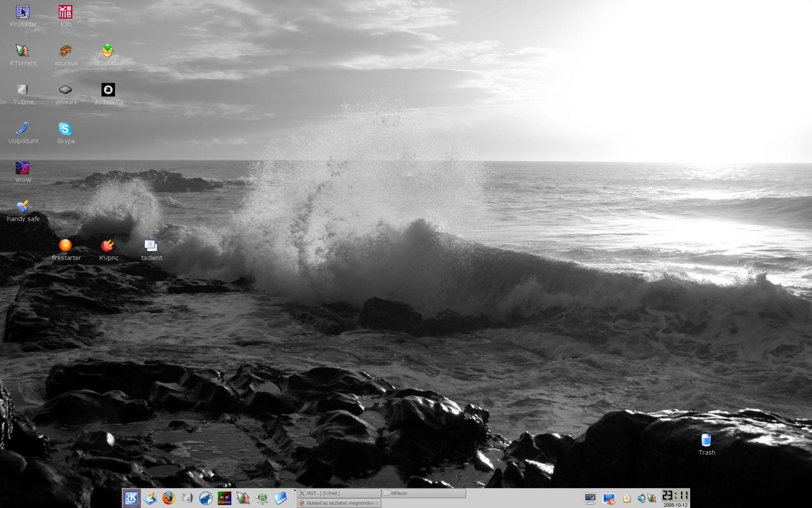
Task: Switch to the MGT - [3-Shell] task
Action: point(339,493)
